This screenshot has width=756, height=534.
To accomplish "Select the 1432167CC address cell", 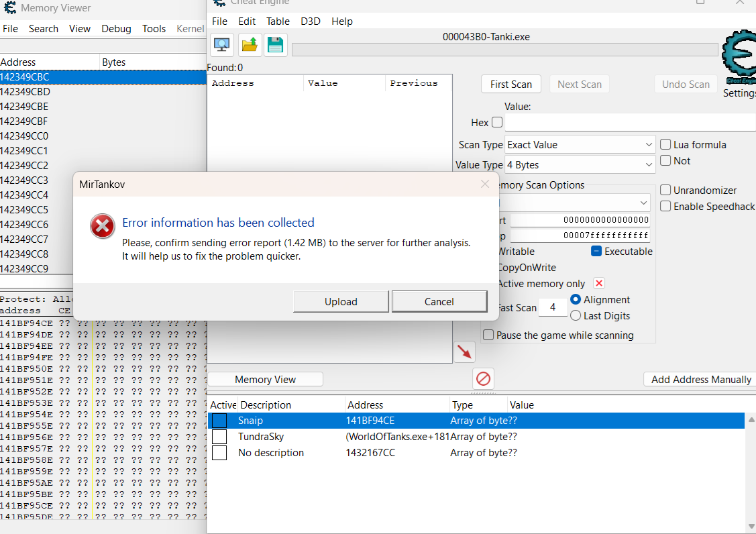I will click(370, 452).
